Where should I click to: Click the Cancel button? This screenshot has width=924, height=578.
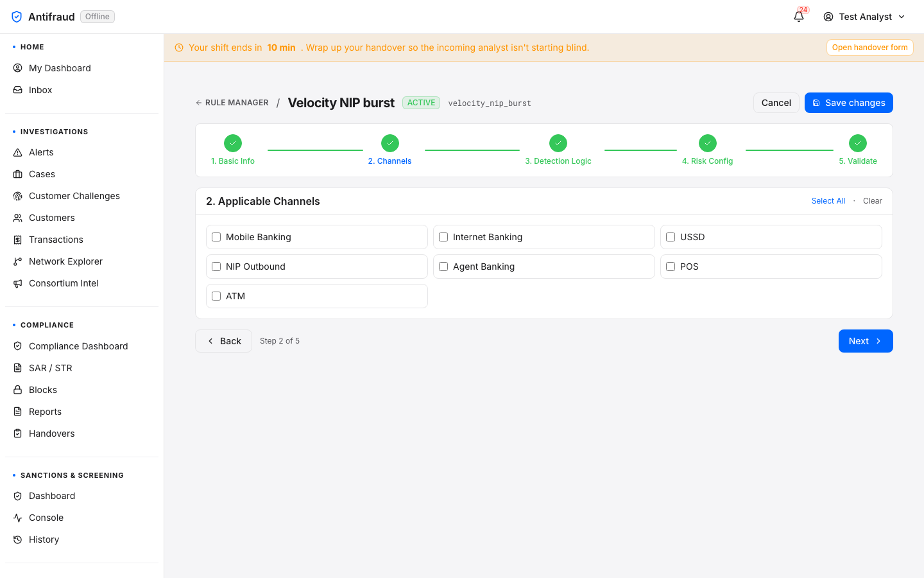click(776, 103)
